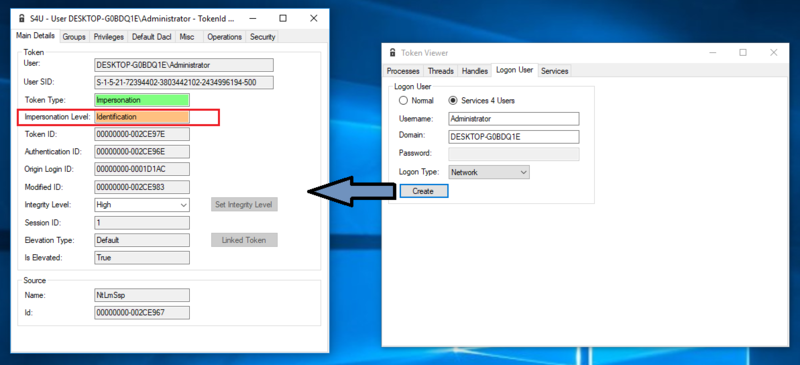800x365 pixels.
Task: Select the Services 4 Users radio option
Action: [453, 101]
